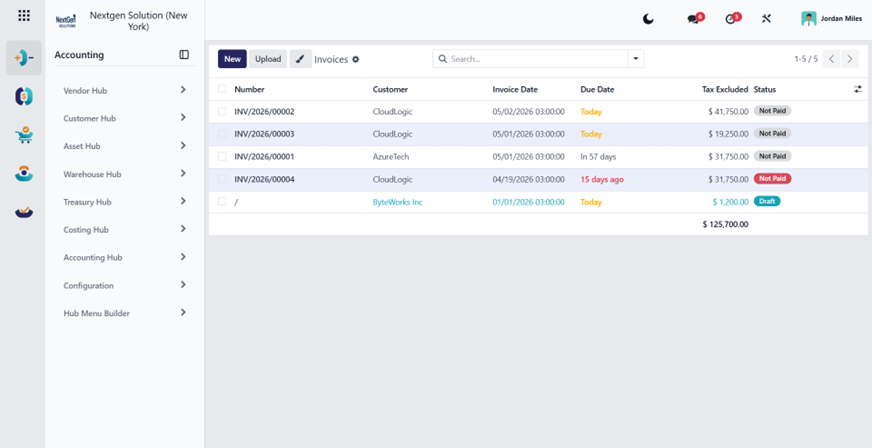Open the search filter dropdown arrow
The height and width of the screenshot is (448, 872).
point(636,59)
